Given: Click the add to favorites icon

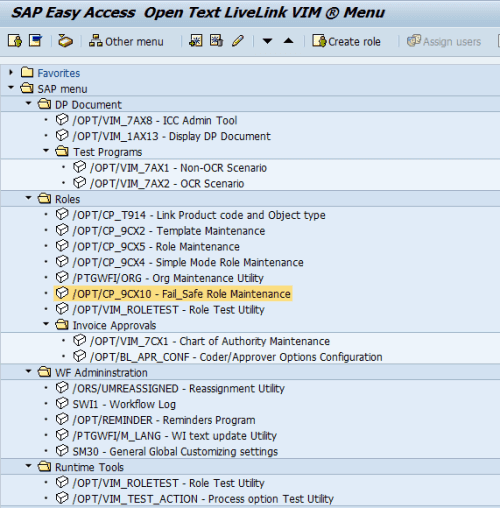Looking at the screenshot, I should tap(196, 41).
